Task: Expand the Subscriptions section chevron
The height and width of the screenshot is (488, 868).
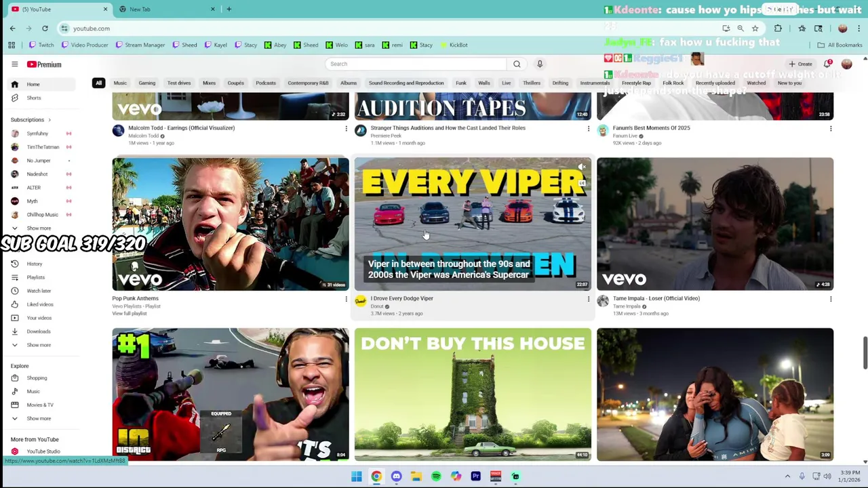Action: tap(50, 120)
